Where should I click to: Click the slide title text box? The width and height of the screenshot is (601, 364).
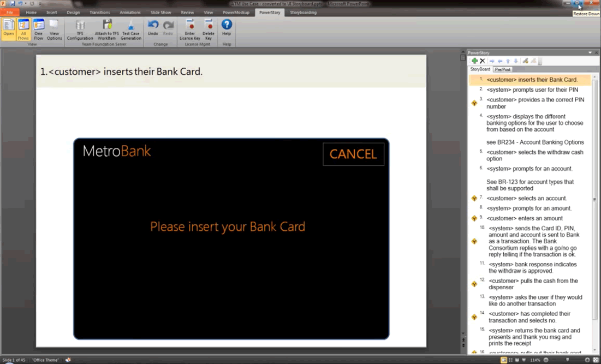point(231,71)
